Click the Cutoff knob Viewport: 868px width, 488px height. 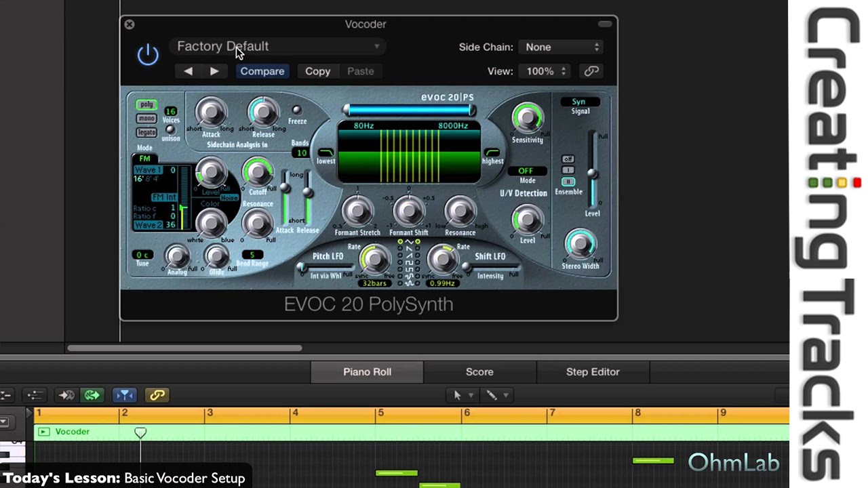point(257,174)
